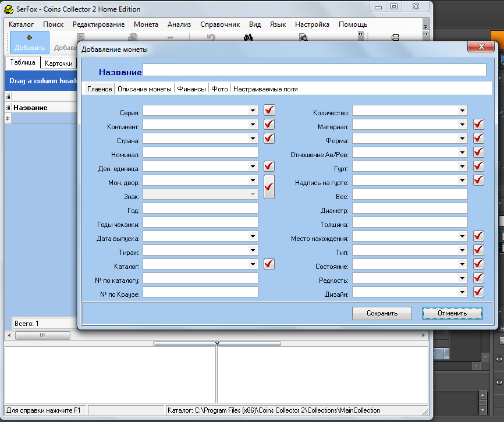Switch to the Таблица view tab
Viewport: 504px width, 422px height.
[23, 62]
